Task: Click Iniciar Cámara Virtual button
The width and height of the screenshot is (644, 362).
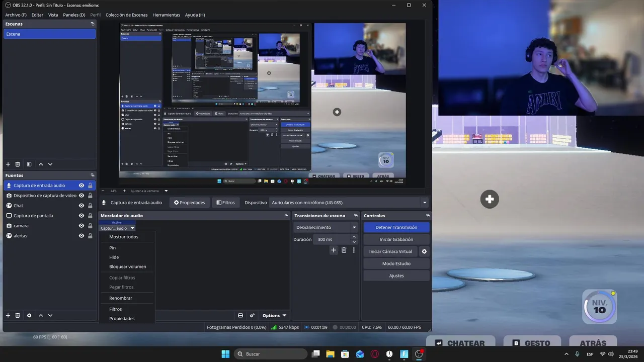Action: click(x=390, y=251)
